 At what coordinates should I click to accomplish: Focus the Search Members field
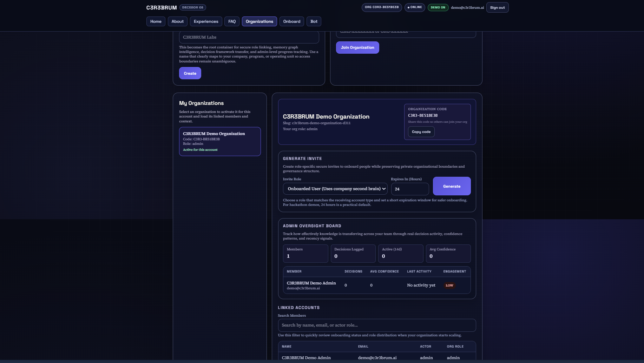pos(377,325)
